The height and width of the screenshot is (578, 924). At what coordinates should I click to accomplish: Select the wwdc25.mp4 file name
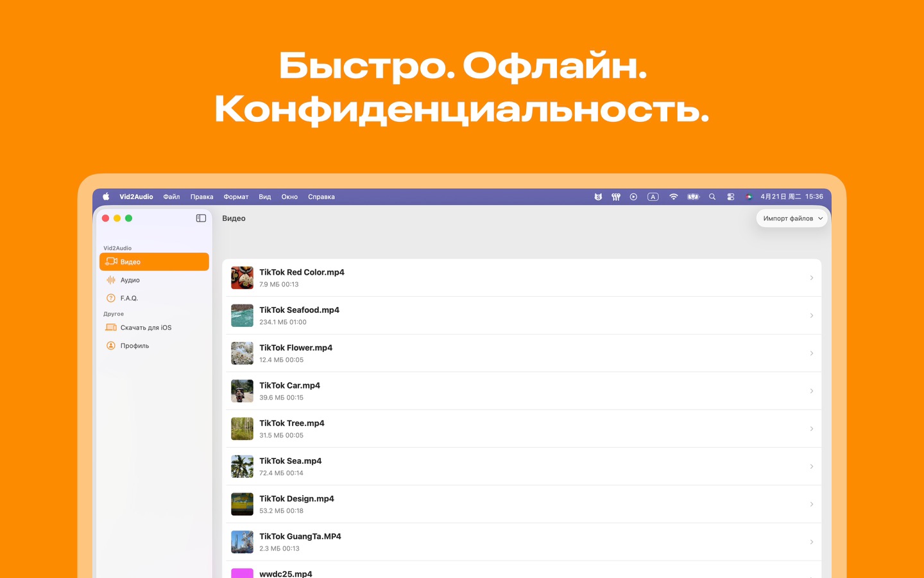(x=286, y=574)
